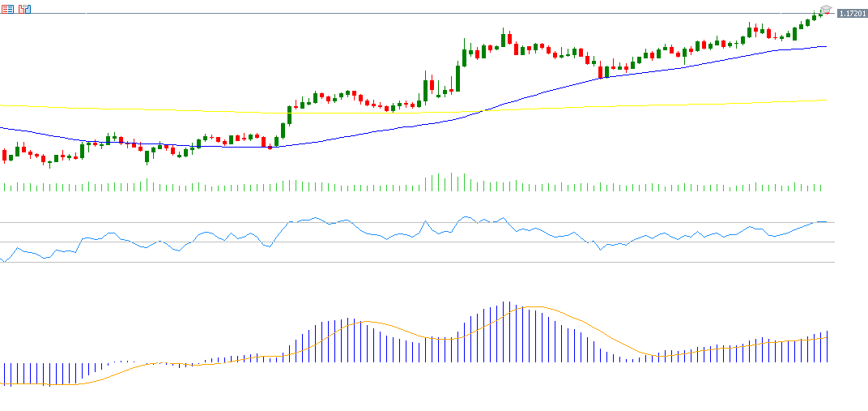Click the lowest candle on far left

49,162
